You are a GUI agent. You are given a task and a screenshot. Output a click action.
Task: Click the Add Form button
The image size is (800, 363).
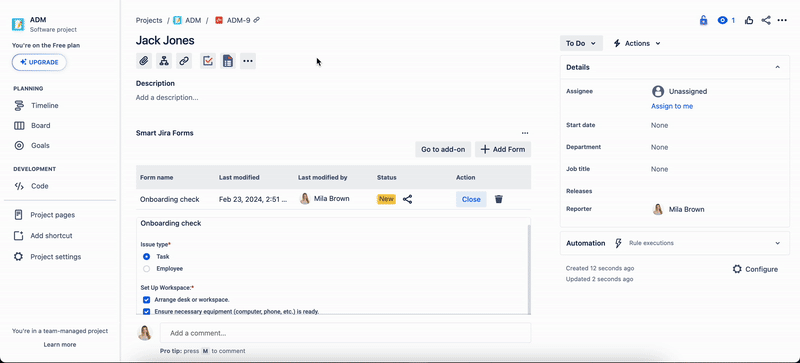[x=503, y=150]
